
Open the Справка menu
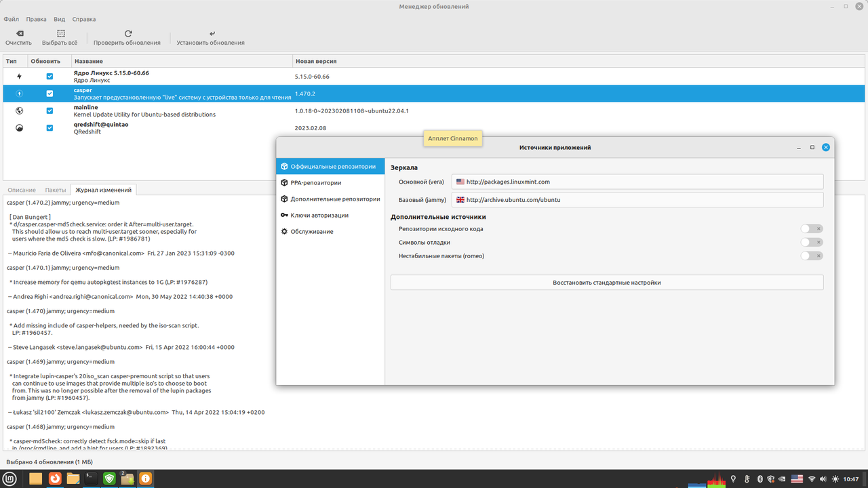pyautogui.click(x=84, y=20)
